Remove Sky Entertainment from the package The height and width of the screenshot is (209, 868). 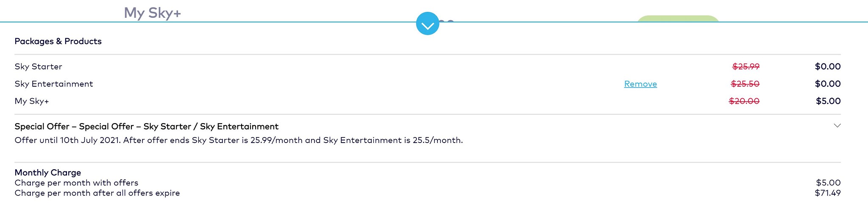click(x=640, y=84)
